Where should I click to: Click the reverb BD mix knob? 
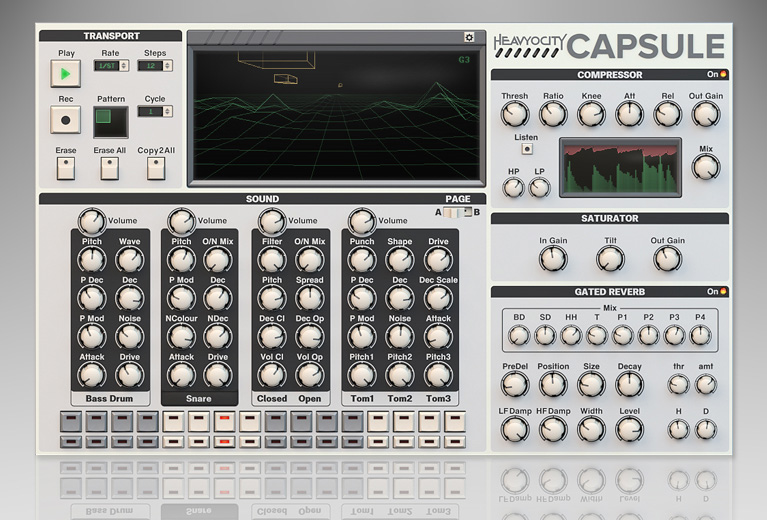click(x=519, y=335)
